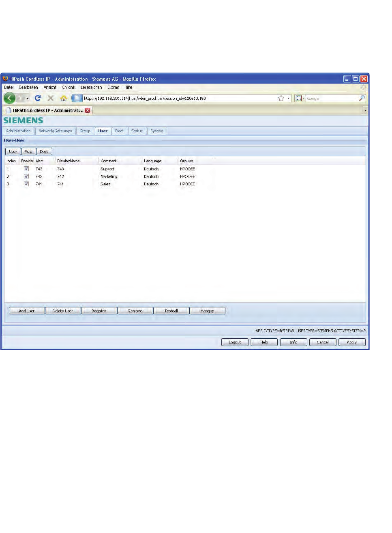Open the address bar history dropdown

tap(289, 98)
